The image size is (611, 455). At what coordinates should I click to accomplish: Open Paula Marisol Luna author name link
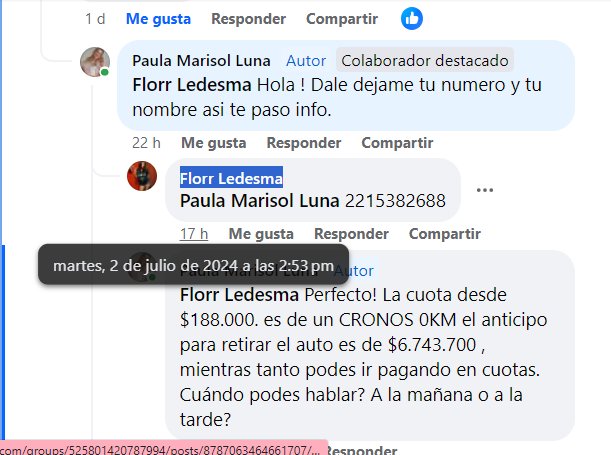click(201, 61)
